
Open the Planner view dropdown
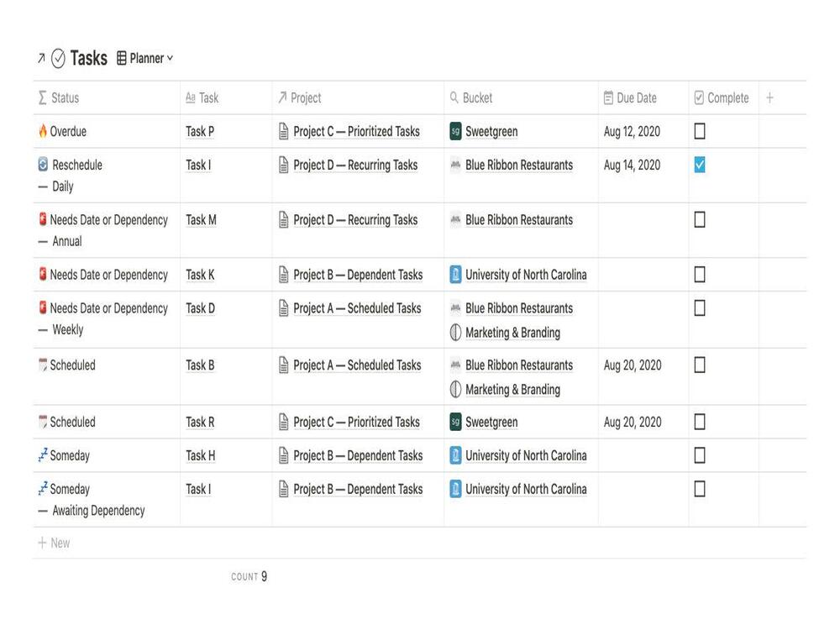[145, 58]
